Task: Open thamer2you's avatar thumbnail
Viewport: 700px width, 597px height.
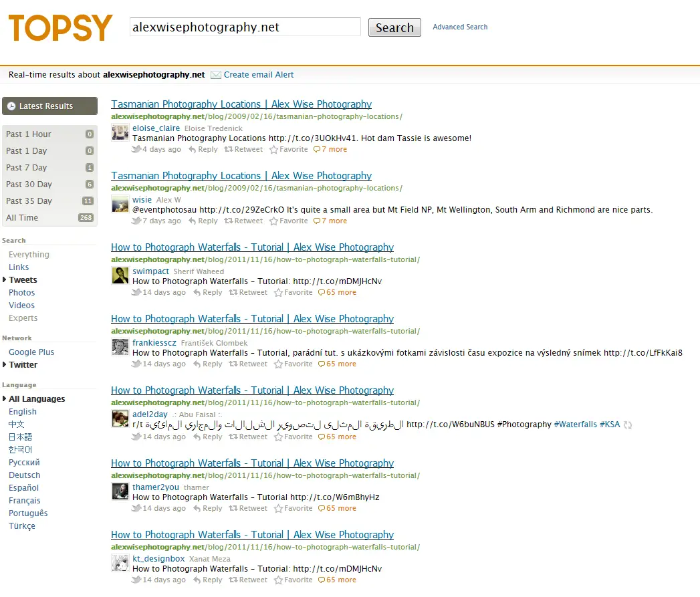Action: pos(120,491)
